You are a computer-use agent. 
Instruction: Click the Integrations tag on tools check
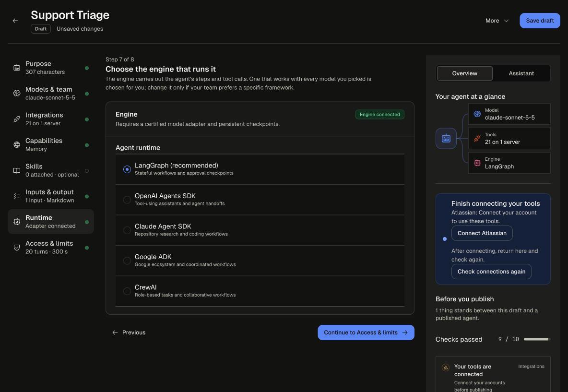[531, 367]
